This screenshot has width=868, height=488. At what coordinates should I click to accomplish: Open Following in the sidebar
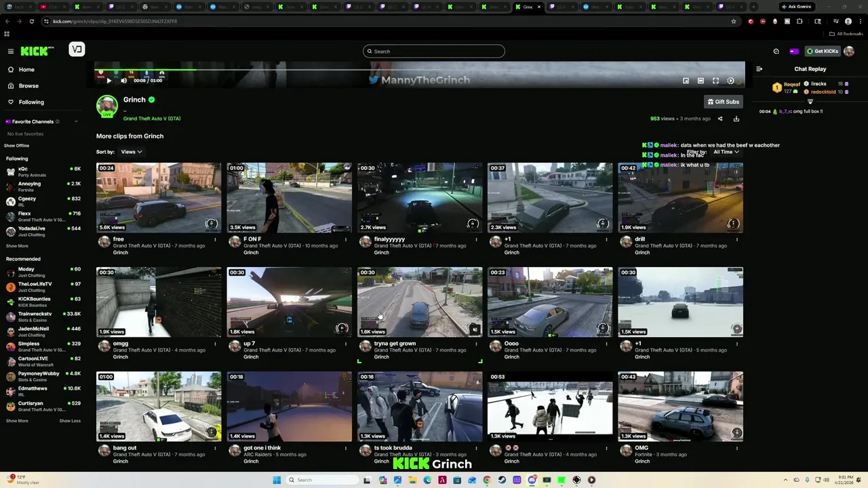point(31,102)
